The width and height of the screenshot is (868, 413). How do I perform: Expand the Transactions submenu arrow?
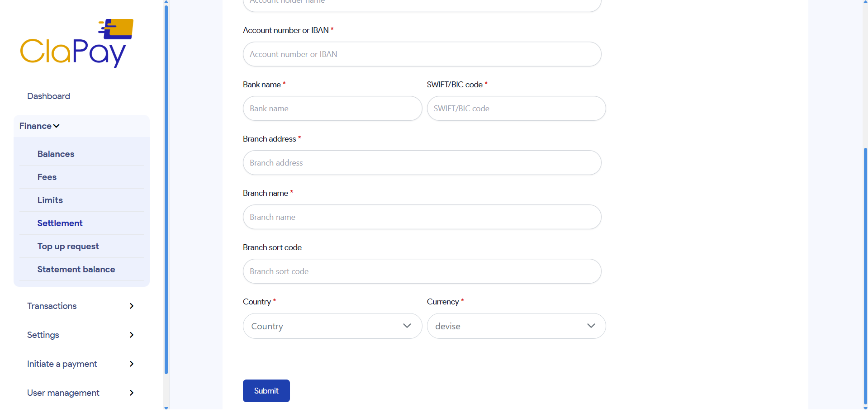coord(132,306)
